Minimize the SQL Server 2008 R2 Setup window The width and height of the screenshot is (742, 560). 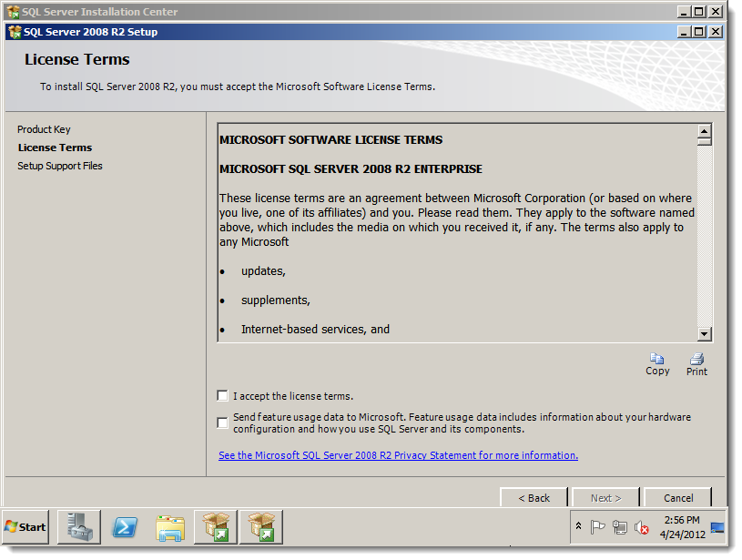click(x=684, y=32)
